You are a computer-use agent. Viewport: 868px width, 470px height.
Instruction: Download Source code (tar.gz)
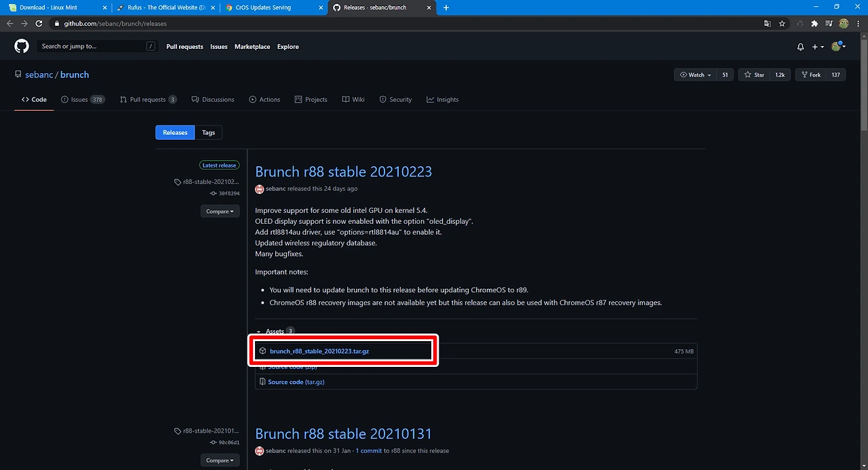296,382
